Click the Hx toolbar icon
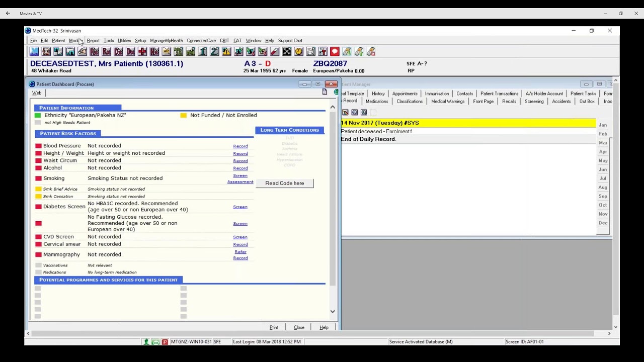Screen dimensions: 644x362 pos(154,52)
